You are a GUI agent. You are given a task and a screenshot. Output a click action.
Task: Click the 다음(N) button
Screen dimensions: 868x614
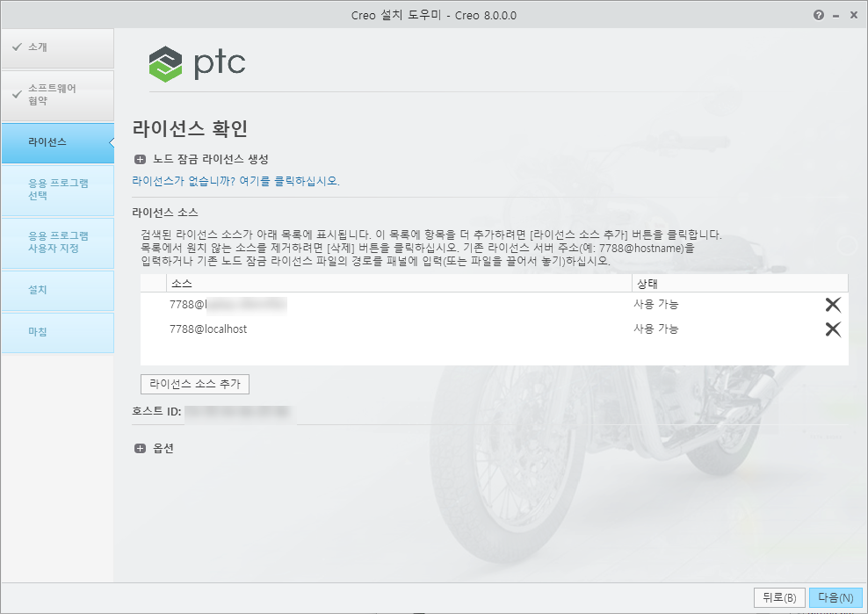(835, 598)
